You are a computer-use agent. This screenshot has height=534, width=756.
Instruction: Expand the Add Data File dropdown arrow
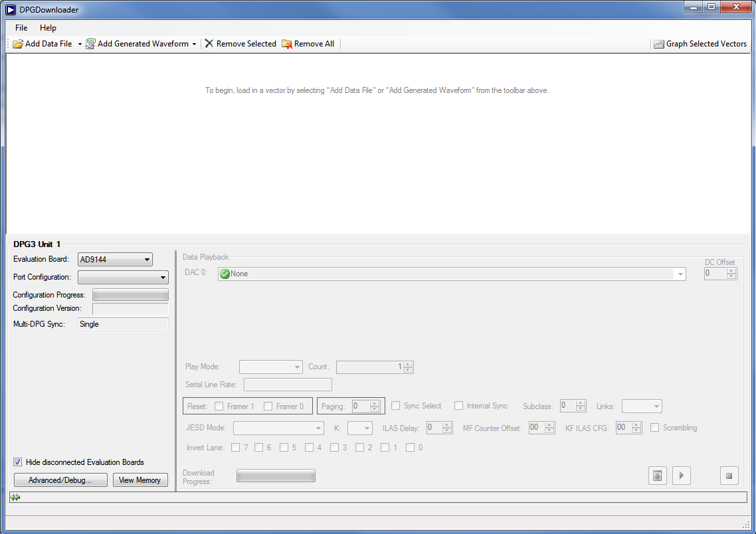tap(80, 44)
